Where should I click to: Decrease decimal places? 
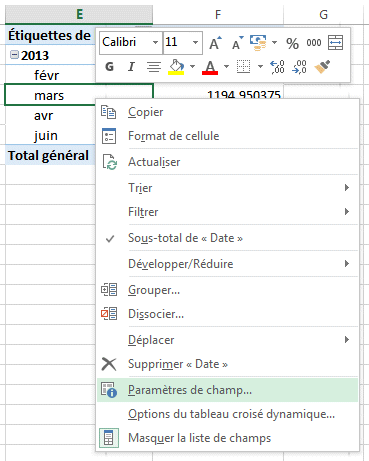[299, 67]
